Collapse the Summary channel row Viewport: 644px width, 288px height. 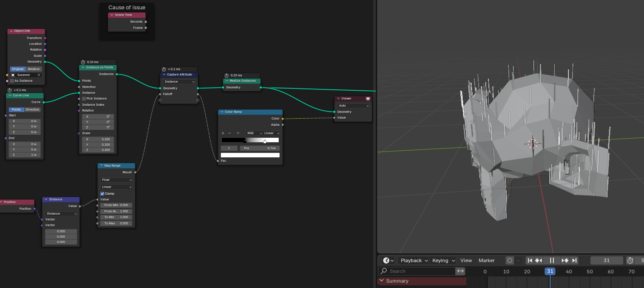click(381, 281)
